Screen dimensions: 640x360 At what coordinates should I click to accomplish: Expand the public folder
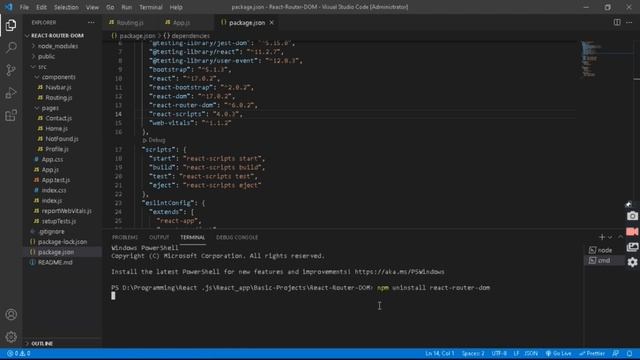click(x=46, y=56)
